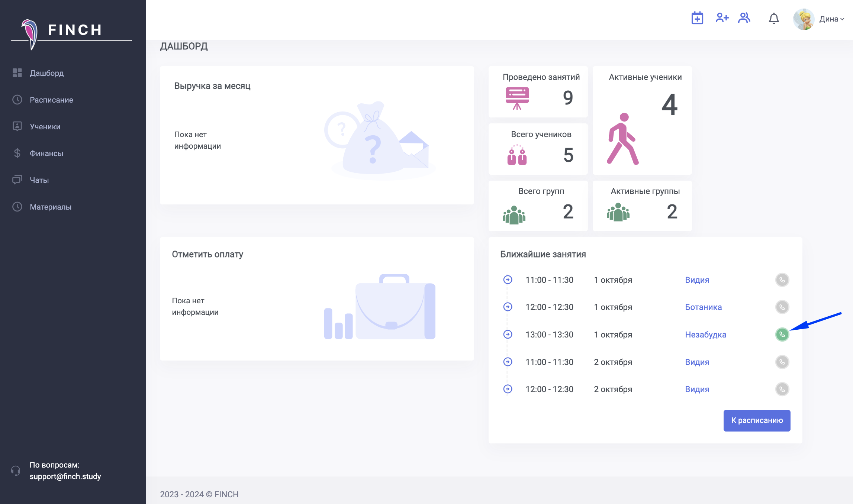The height and width of the screenshot is (504, 853).
Task: Click the grey phone icon for Ботаника
Action: point(782,307)
